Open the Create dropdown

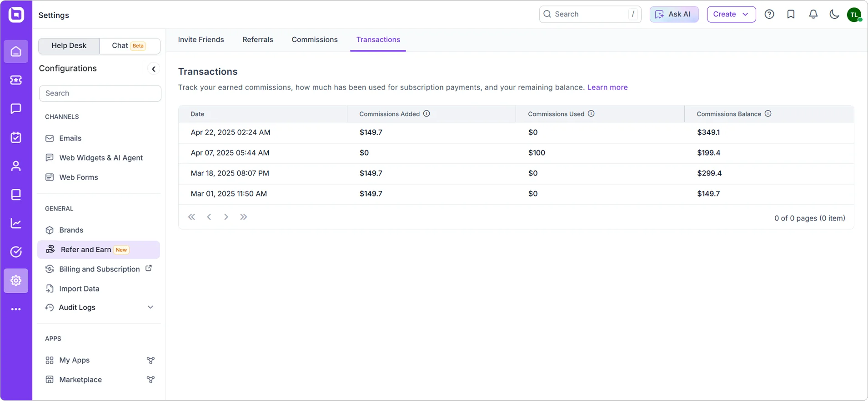tap(731, 14)
